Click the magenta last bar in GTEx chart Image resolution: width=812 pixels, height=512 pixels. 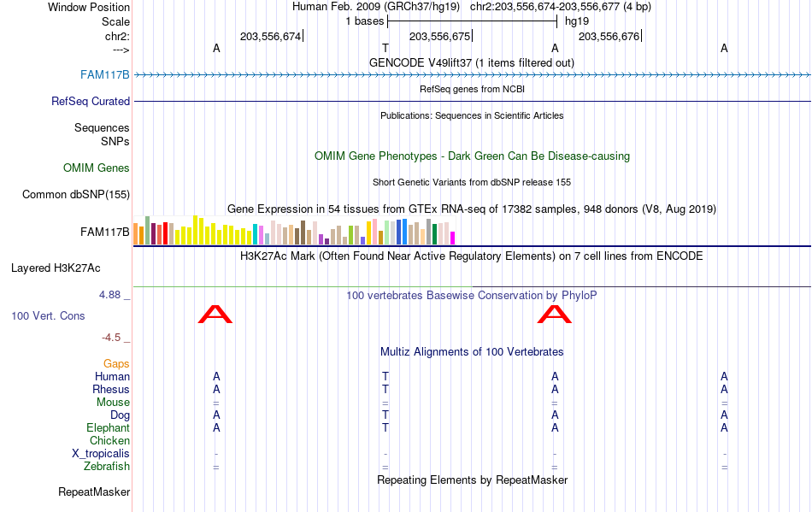pos(453,238)
